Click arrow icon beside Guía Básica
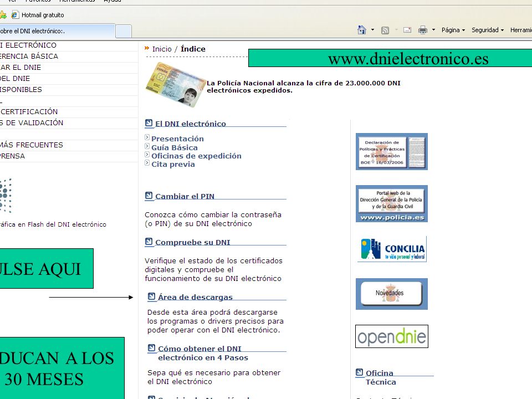 (147, 146)
